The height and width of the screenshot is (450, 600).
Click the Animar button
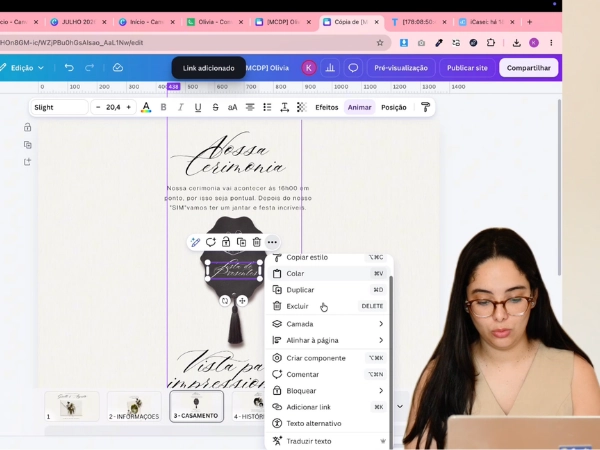(359, 108)
